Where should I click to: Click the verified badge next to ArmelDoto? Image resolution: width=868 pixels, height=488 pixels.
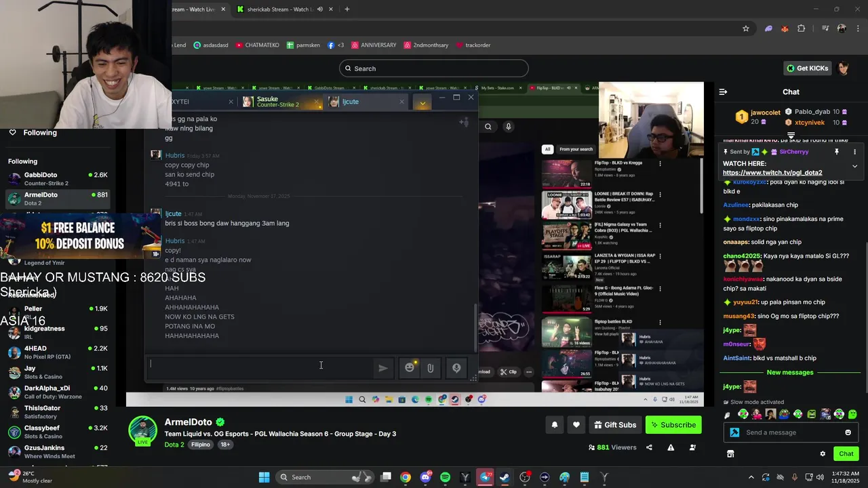point(220,422)
